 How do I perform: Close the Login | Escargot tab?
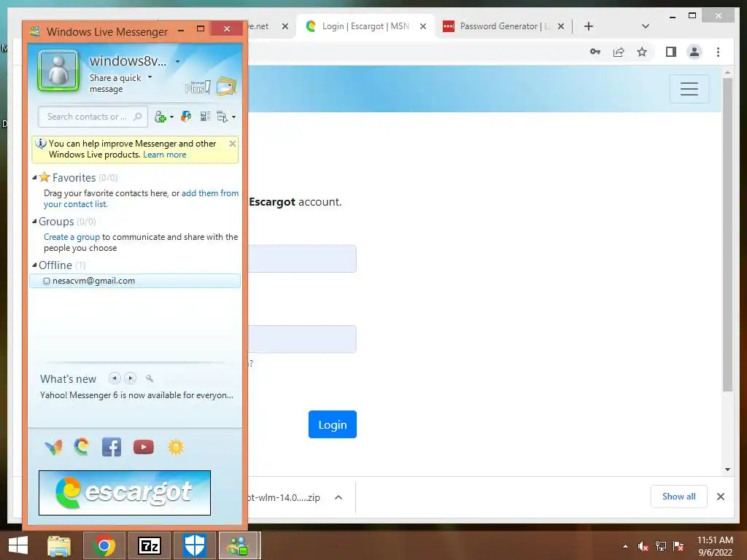pyautogui.click(x=422, y=26)
